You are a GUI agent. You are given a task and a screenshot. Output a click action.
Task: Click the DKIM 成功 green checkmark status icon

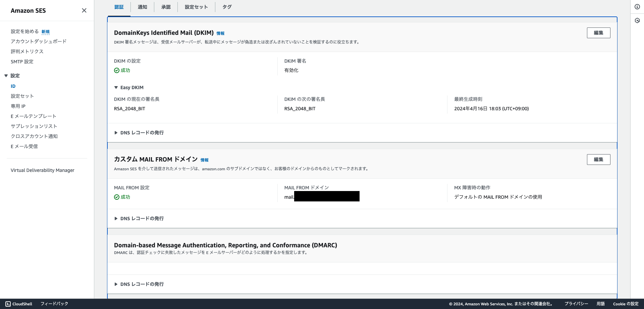[117, 70]
